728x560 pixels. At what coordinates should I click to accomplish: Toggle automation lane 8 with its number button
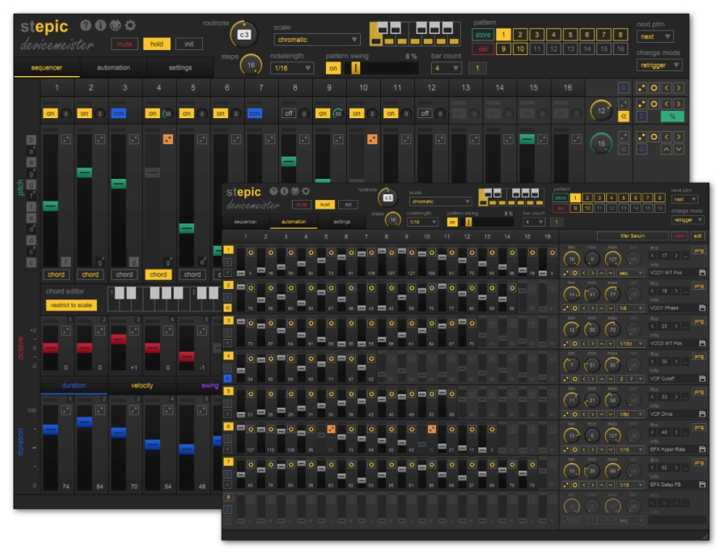[228, 497]
